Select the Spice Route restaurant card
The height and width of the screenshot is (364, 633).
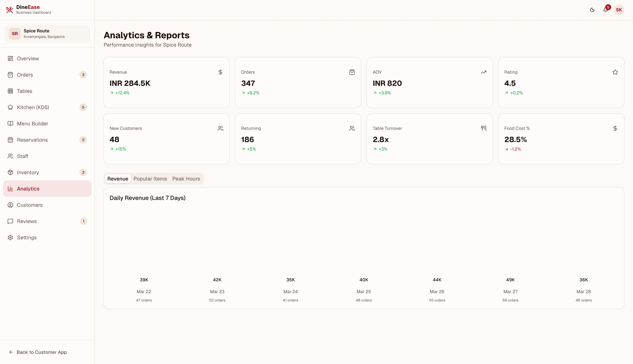[x=47, y=33]
